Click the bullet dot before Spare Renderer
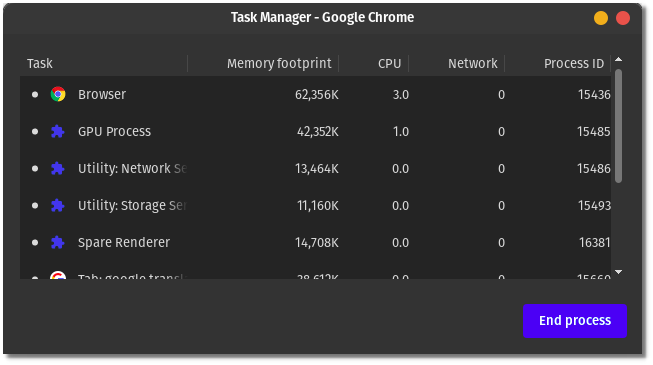This screenshot has height=365, width=653. [x=35, y=242]
